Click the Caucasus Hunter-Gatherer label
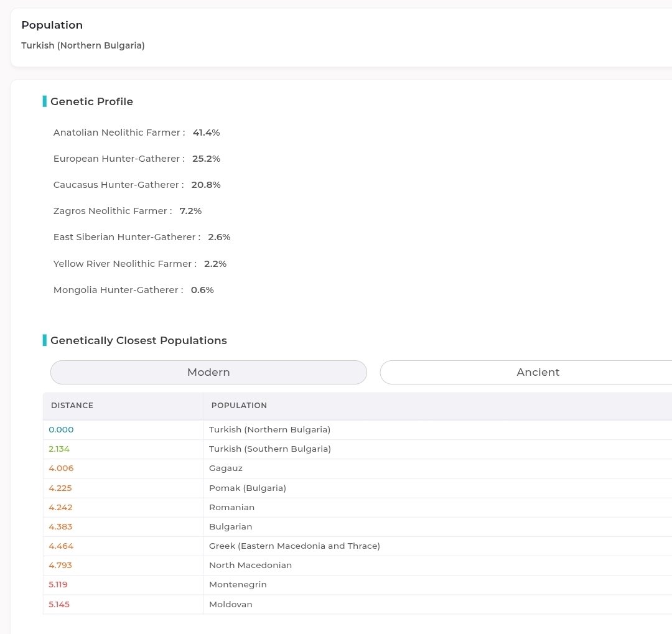The height and width of the screenshot is (634, 672). [119, 185]
